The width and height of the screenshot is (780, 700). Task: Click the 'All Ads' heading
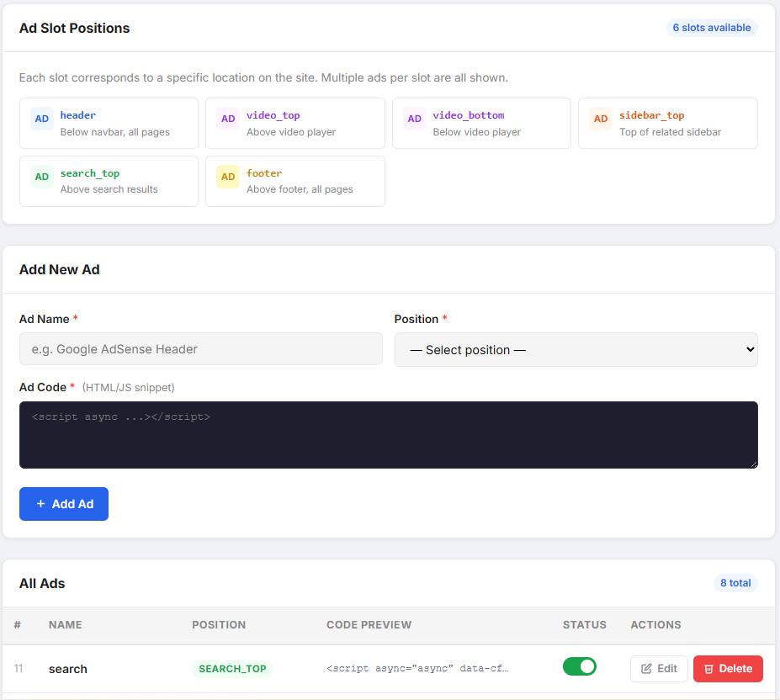42,584
